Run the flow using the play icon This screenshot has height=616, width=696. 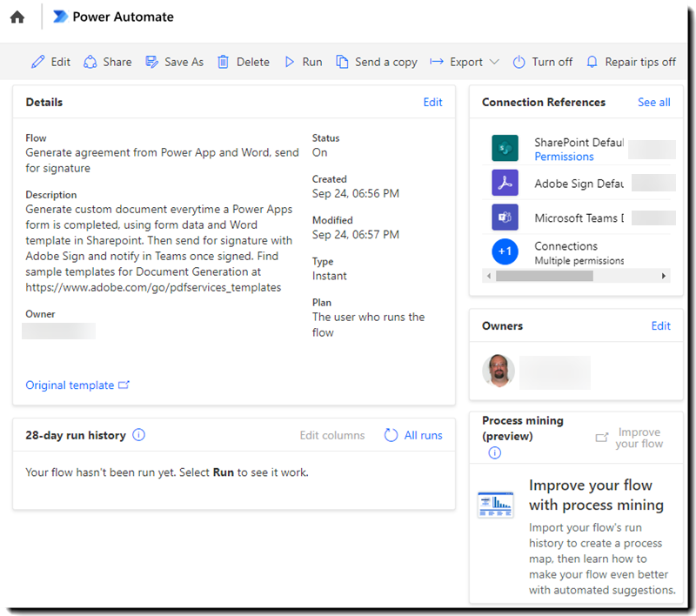[291, 62]
